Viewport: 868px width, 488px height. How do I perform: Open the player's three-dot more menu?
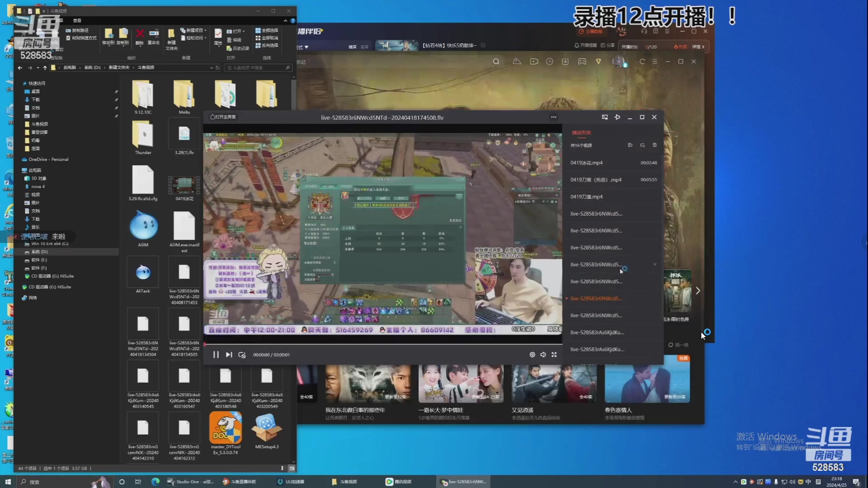tap(553, 117)
